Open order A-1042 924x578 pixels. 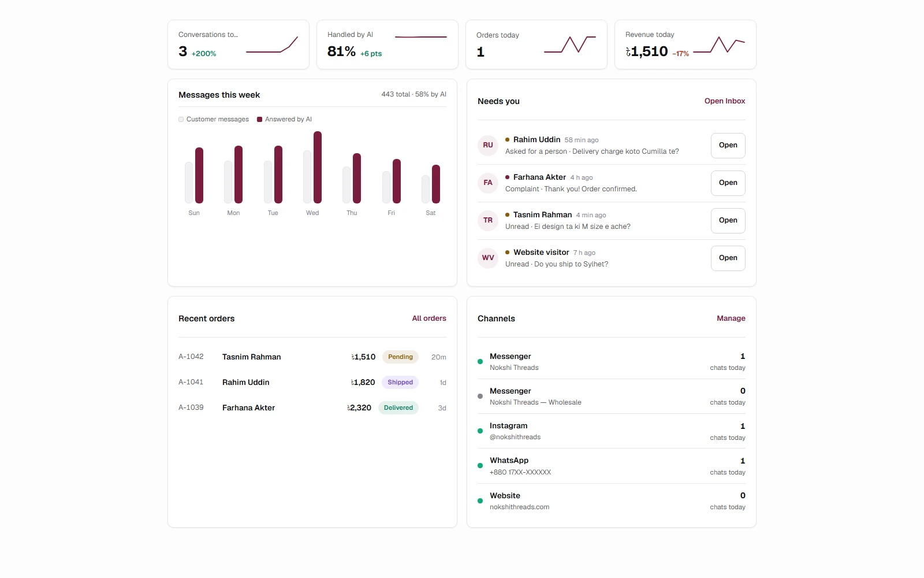click(312, 357)
